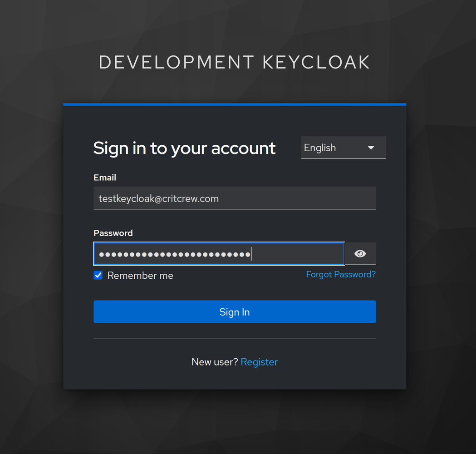The image size is (476, 454).
Task: Click the blue accent bar atop the login card
Action: click(x=235, y=104)
